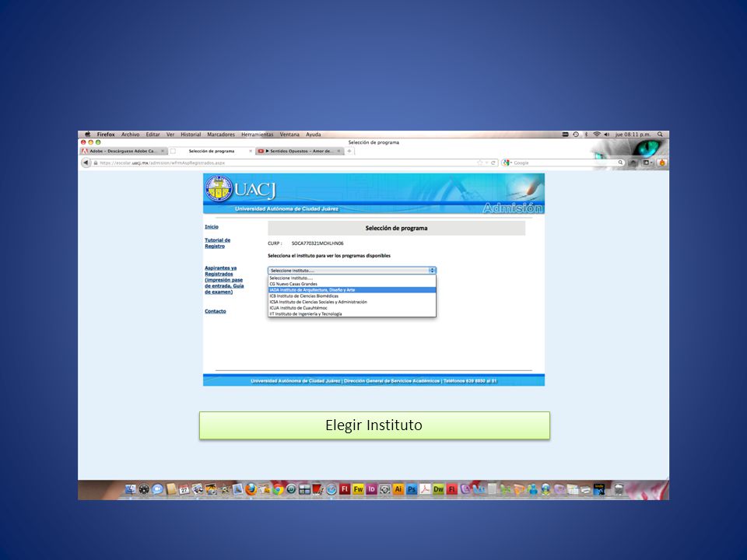Image resolution: width=747 pixels, height=560 pixels.
Task: Launch Adobe InDesign (Id) from dock
Action: (371, 489)
